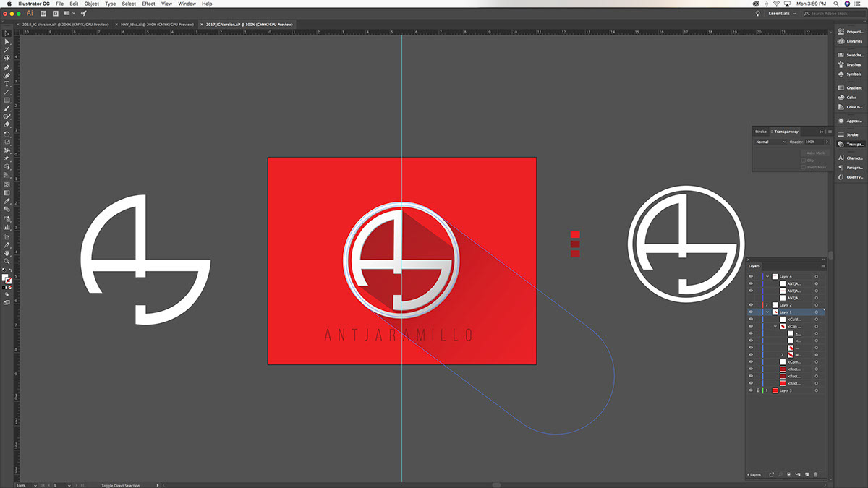
Task: Open the Normal blending mode dropdown
Action: (770, 142)
